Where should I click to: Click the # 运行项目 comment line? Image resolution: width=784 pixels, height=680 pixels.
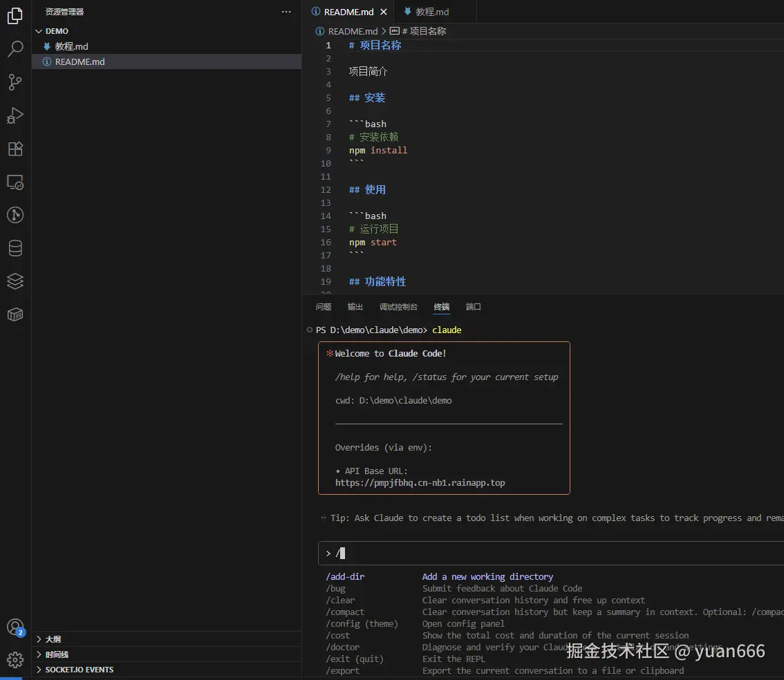373,229
